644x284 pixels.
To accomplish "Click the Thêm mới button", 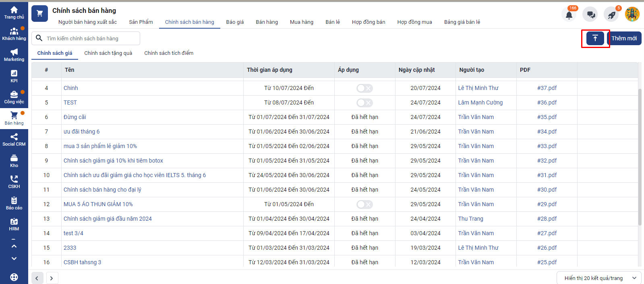I will [x=624, y=38].
